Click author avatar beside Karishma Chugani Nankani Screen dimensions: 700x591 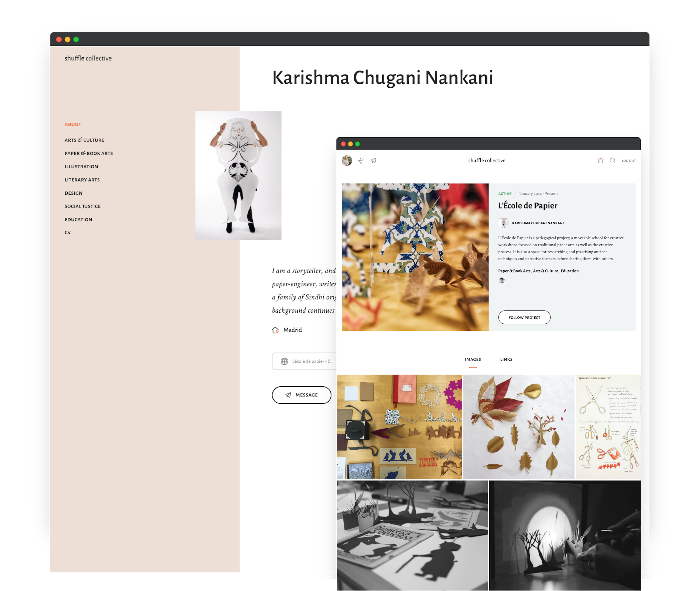point(503,223)
